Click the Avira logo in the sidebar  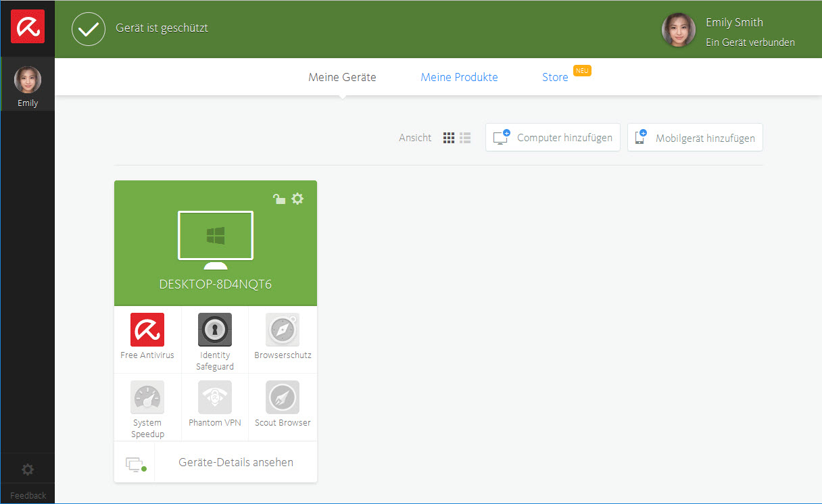28,27
